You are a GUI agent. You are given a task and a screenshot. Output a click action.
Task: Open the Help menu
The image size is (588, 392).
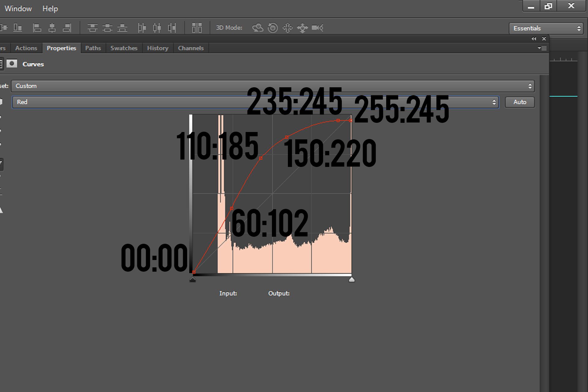coord(50,9)
